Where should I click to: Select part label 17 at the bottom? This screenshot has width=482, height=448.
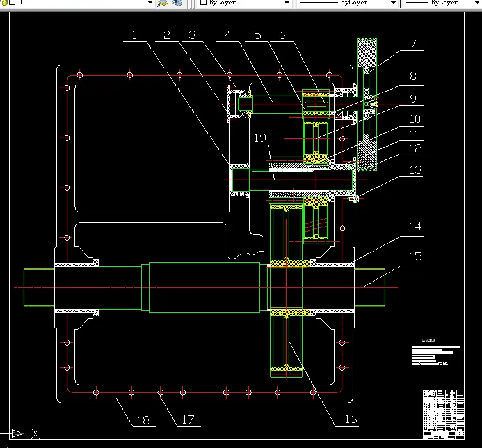[188, 420]
